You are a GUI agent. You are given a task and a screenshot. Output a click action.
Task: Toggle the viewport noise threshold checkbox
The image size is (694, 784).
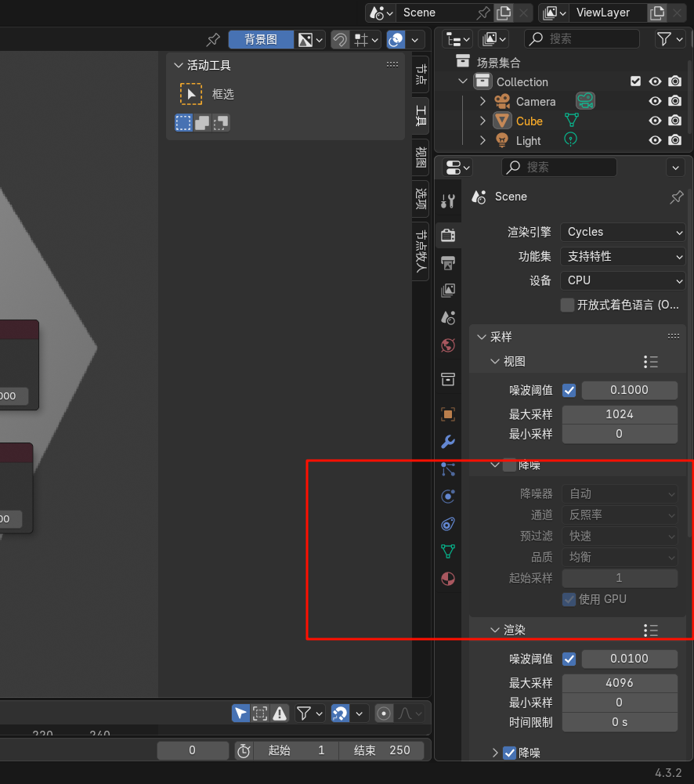[x=569, y=390]
